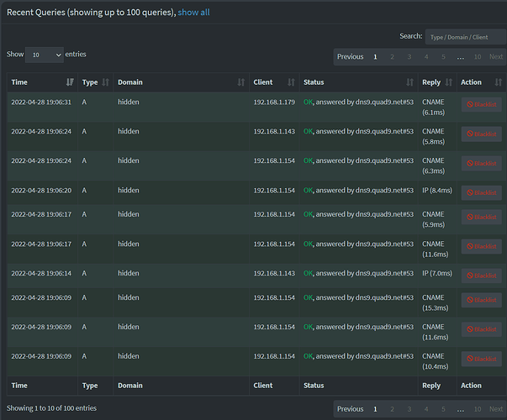The image size is (507, 420).
Task: Go to page 4 in bottom pagination
Action: coord(426,409)
